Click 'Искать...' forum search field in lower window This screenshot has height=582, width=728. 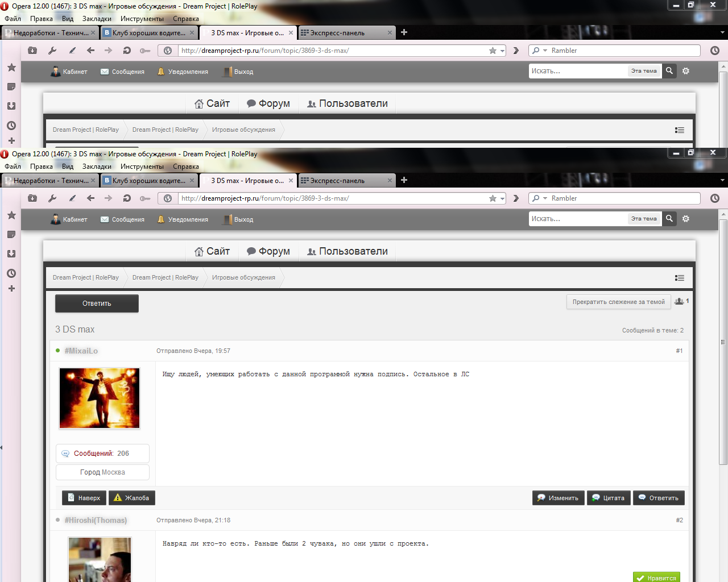[577, 219]
